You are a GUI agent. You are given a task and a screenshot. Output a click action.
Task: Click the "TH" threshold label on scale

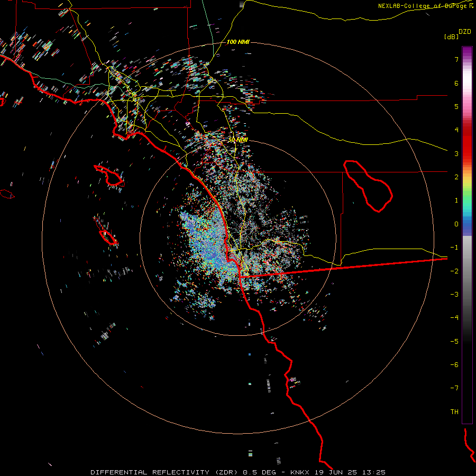click(x=454, y=412)
